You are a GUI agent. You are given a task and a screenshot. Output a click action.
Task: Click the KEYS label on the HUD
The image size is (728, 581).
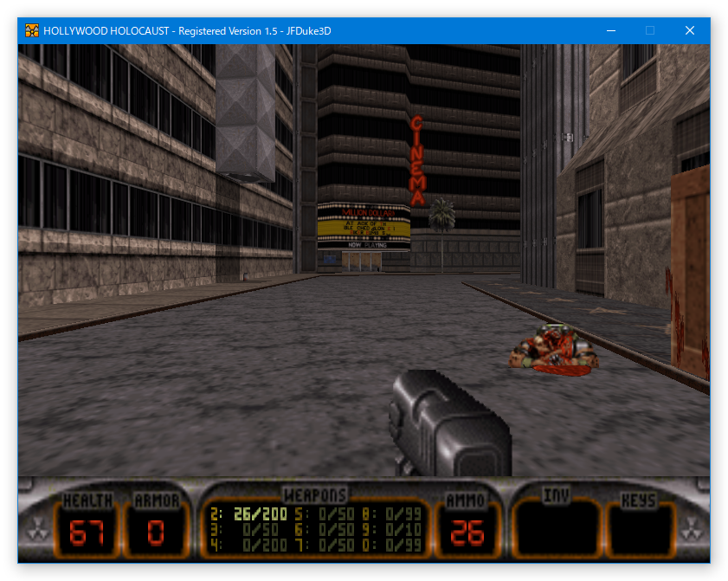pyautogui.click(x=638, y=500)
